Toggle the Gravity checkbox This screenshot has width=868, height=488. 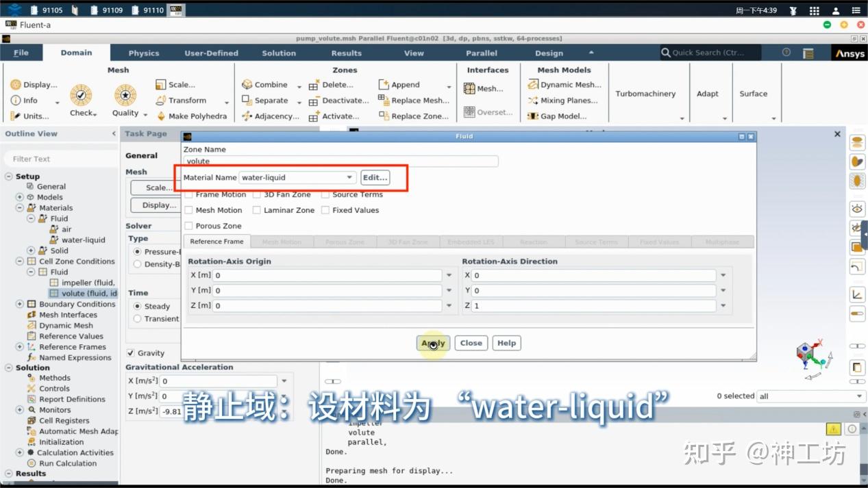tap(131, 353)
